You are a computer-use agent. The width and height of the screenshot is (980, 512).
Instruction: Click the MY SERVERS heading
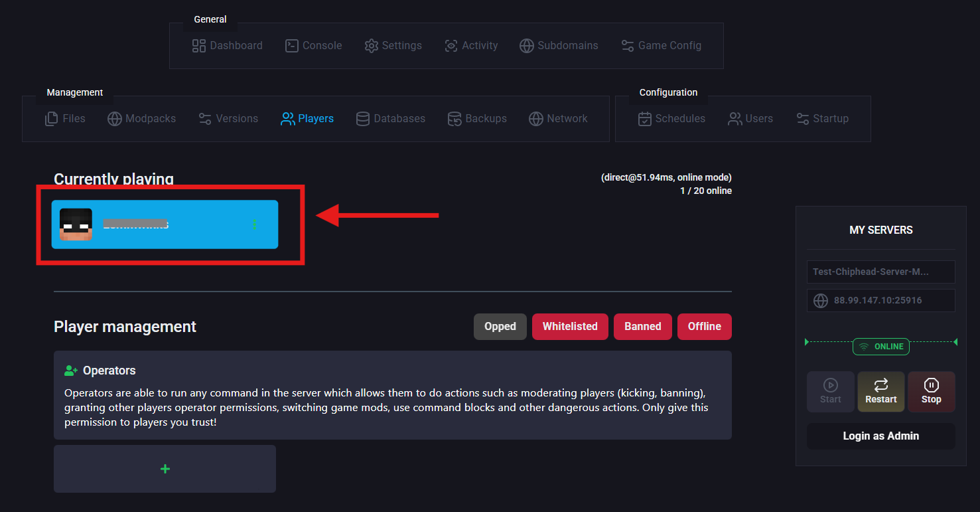click(x=881, y=230)
